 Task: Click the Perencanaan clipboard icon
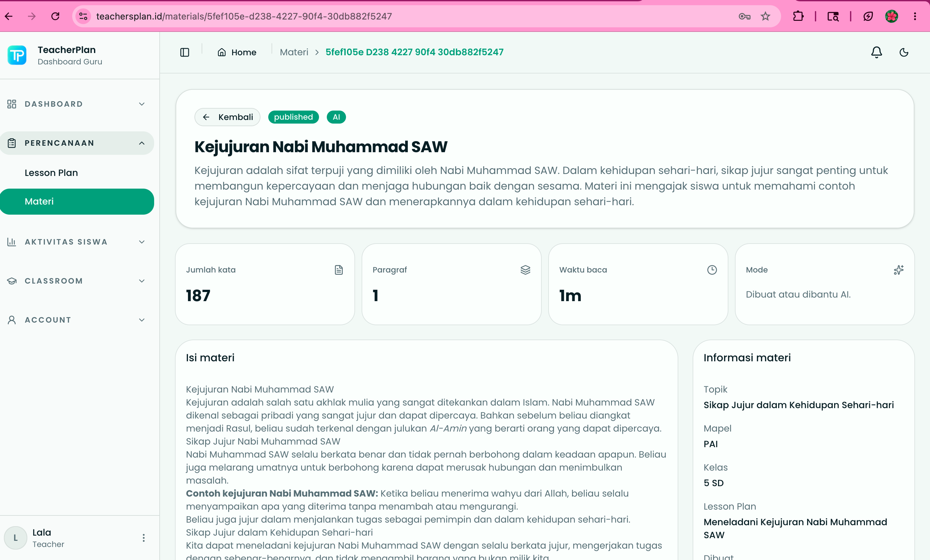pyautogui.click(x=12, y=143)
